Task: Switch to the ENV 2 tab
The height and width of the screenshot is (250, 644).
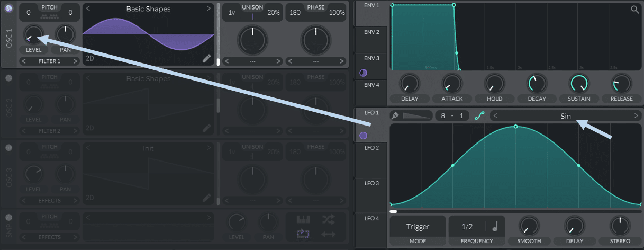Action: coord(371,39)
